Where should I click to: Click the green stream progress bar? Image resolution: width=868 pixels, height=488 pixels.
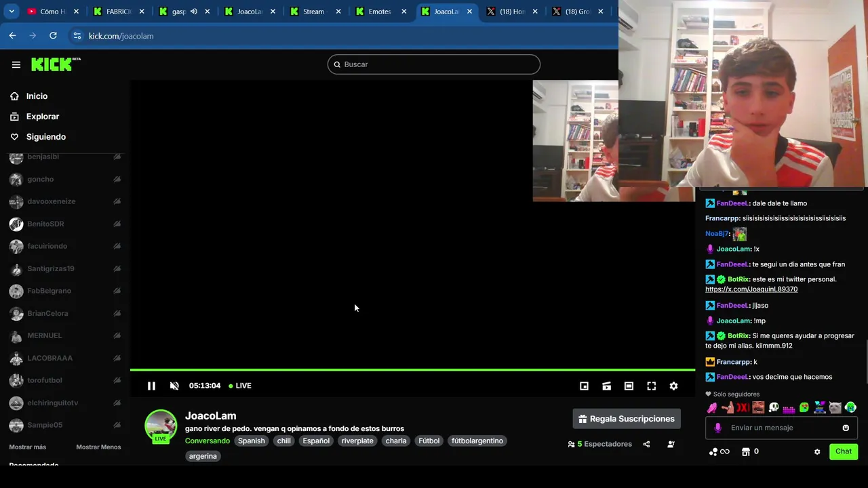point(412,369)
